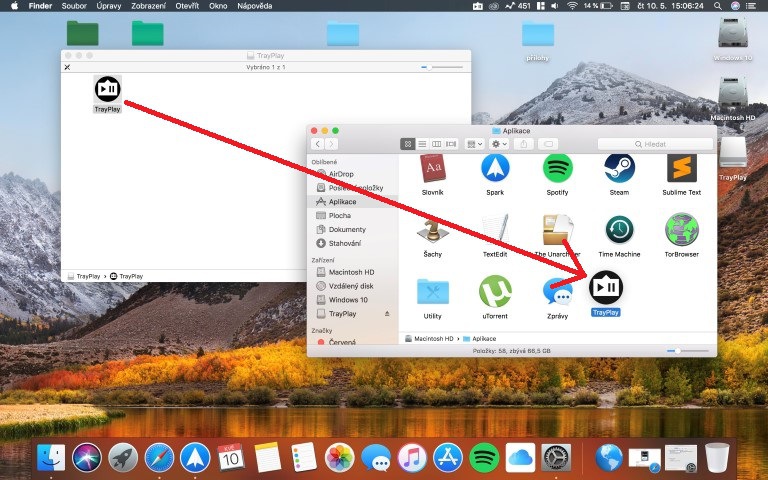
Task: Select the TextEdit app icon
Action: (x=495, y=229)
